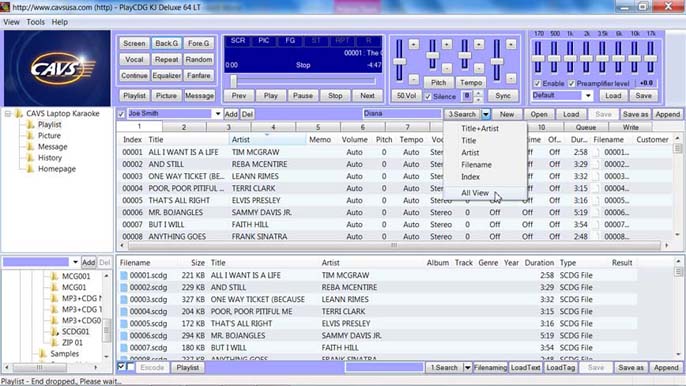Viewport: 686px width, 386px height.
Task: Select the 00001.scdg file icon
Action: click(124, 275)
